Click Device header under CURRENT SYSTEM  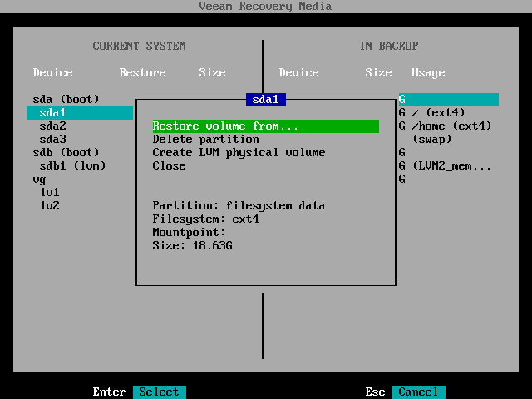tap(52, 72)
